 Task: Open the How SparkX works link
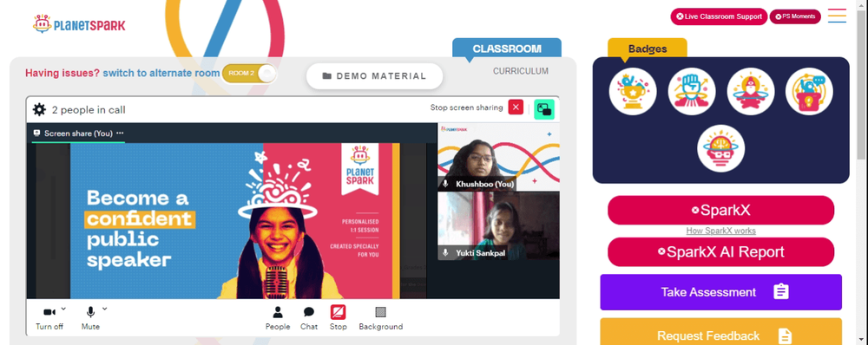tap(720, 231)
